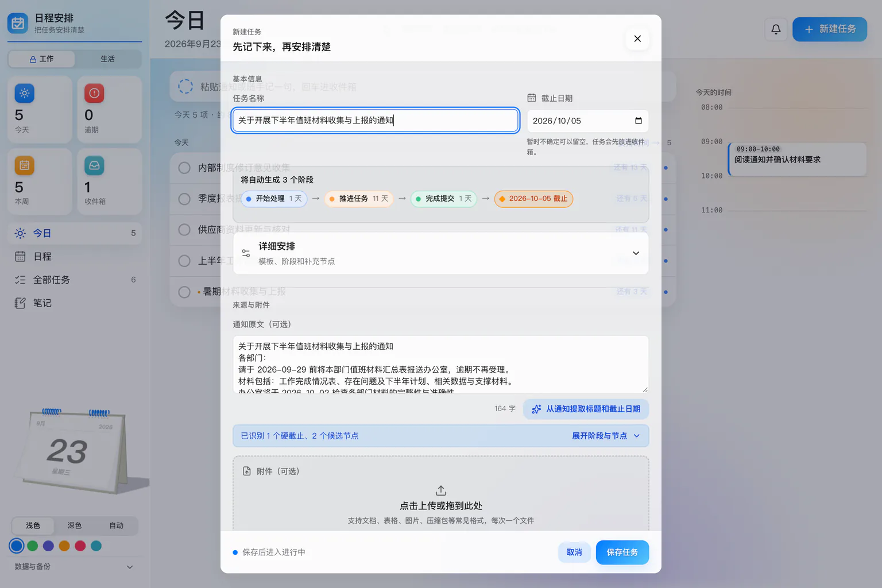Click 新建任务 button in header
This screenshot has width=882, height=588.
pyautogui.click(x=830, y=29)
